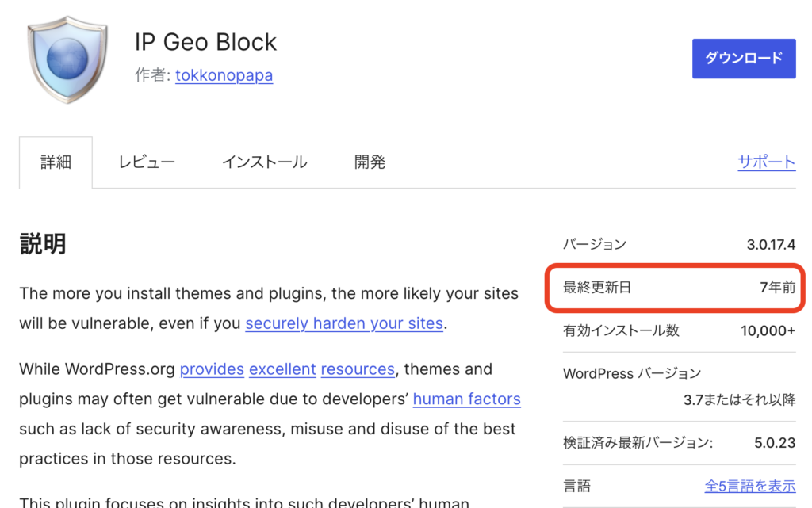This screenshot has width=812, height=508.
Task: Open the "human factors" link
Action: pos(466,399)
